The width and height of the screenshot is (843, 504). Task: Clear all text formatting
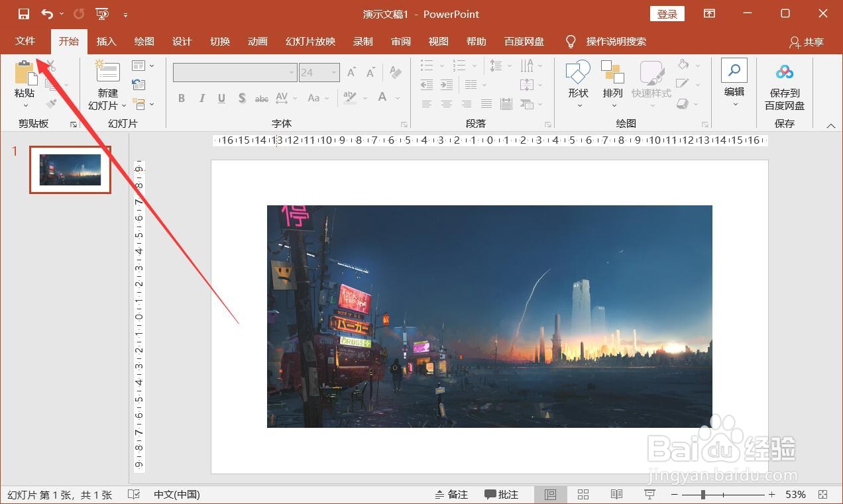(x=396, y=72)
